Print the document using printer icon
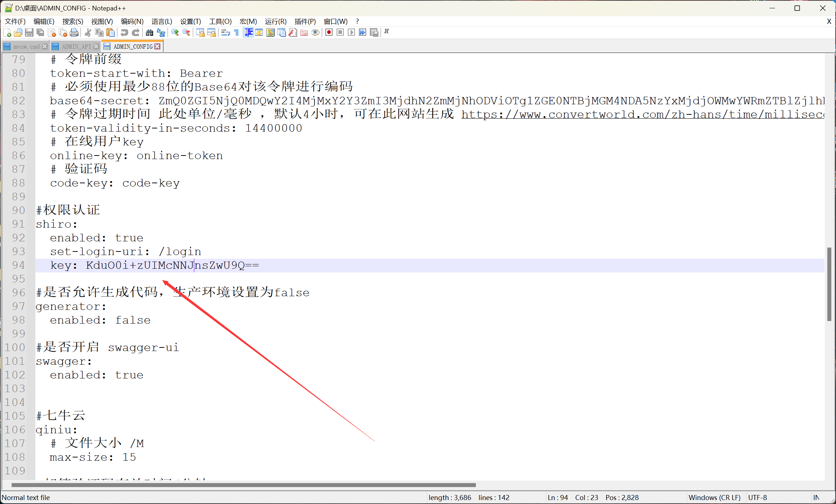The height and width of the screenshot is (504, 836). [74, 33]
